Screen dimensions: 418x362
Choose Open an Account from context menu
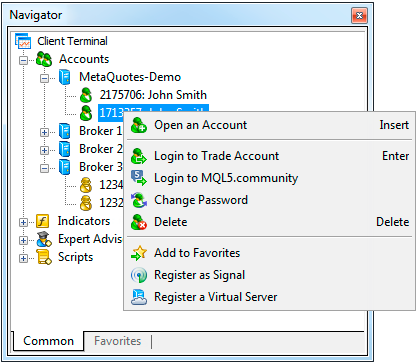click(269, 125)
